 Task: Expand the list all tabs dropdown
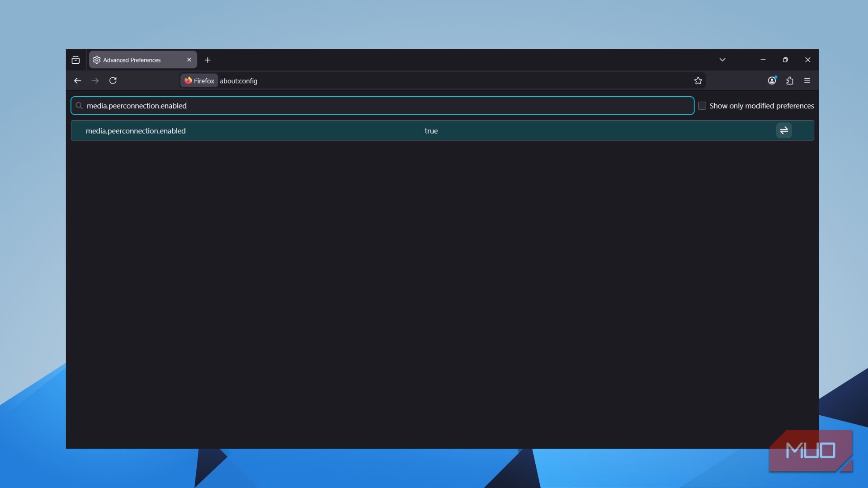pyautogui.click(x=722, y=60)
